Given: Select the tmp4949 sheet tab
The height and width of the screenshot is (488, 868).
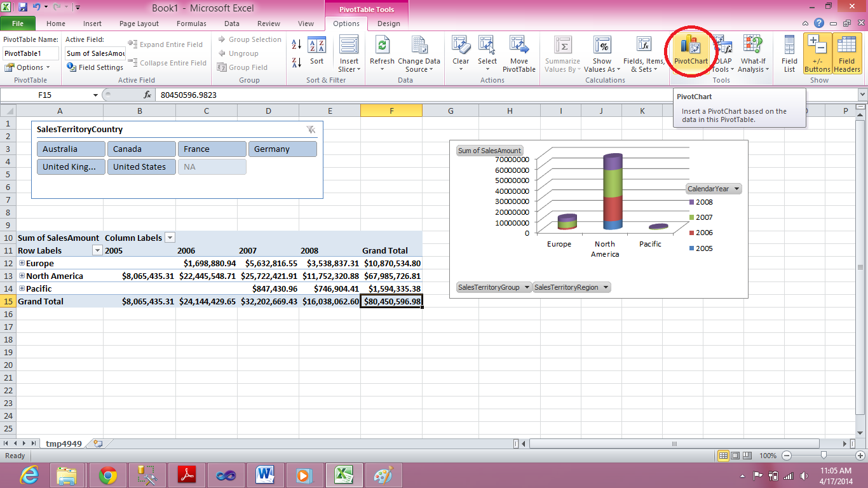Looking at the screenshot, I should pyautogui.click(x=64, y=444).
